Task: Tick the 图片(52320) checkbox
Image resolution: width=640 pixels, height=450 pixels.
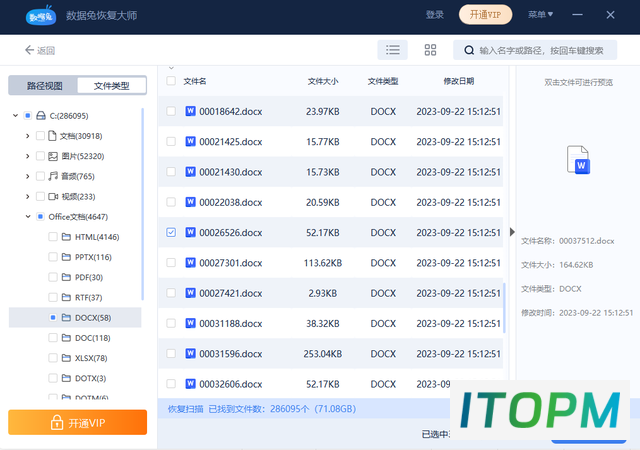Action: click(40, 156)
